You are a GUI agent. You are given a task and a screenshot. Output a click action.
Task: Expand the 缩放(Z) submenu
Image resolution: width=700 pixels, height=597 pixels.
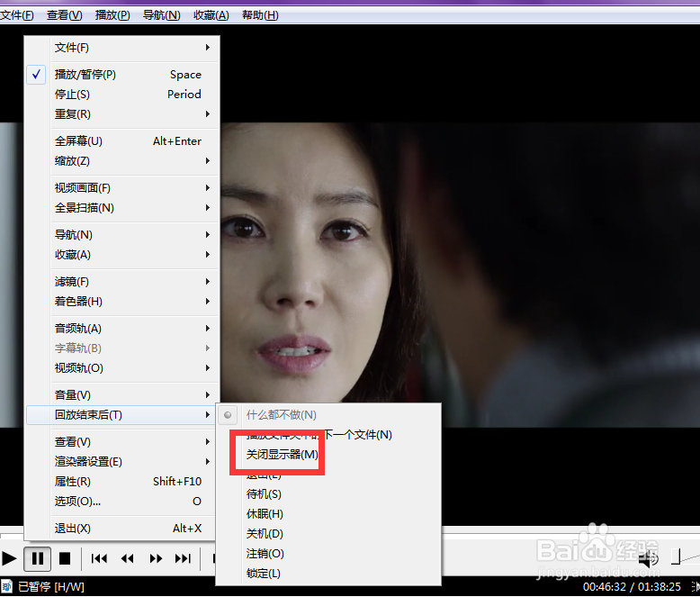122,161
